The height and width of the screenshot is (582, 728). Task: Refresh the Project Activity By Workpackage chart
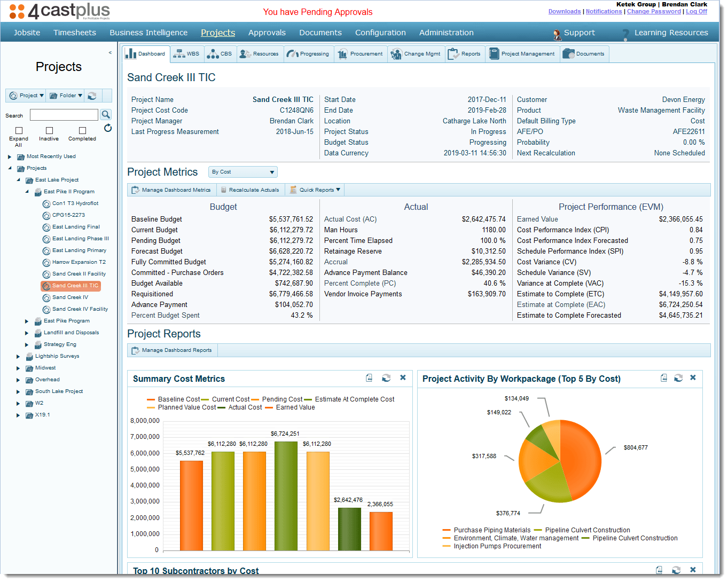click(x=678, y=378)
